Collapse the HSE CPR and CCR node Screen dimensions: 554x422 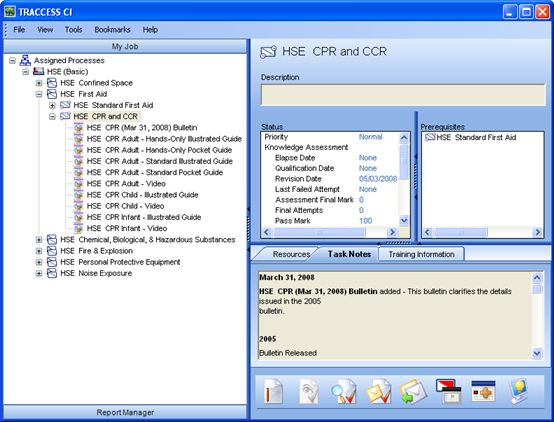(52, 116)
